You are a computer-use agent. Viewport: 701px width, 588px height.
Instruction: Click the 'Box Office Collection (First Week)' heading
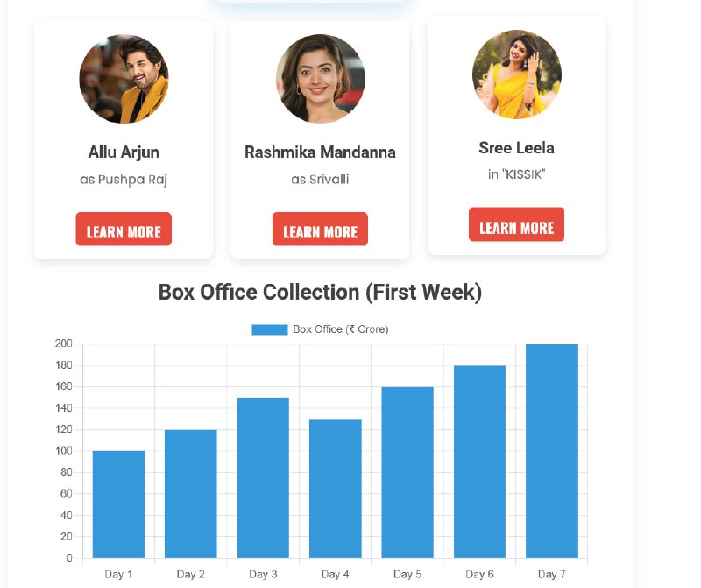point(320,293)
